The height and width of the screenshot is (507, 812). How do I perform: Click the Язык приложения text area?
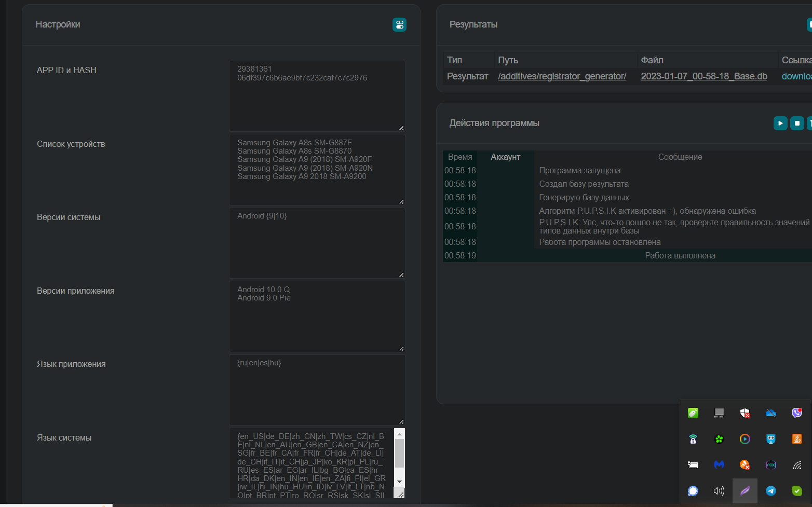click(x=317, y=390)
